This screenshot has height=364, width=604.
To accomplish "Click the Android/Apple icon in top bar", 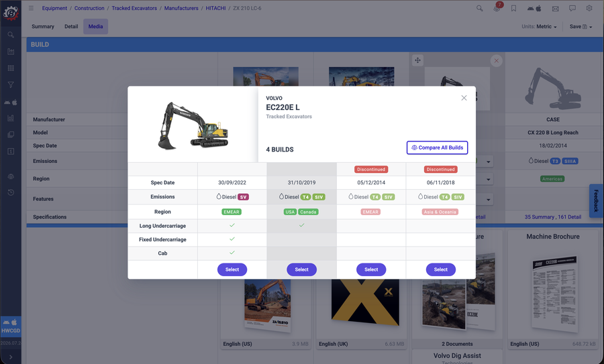I will 534,8.
